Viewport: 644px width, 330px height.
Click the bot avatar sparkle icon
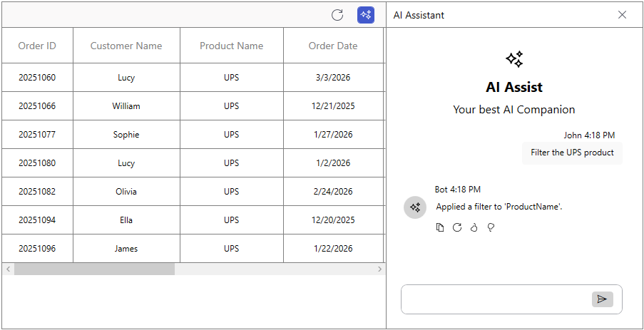(415, 207)
